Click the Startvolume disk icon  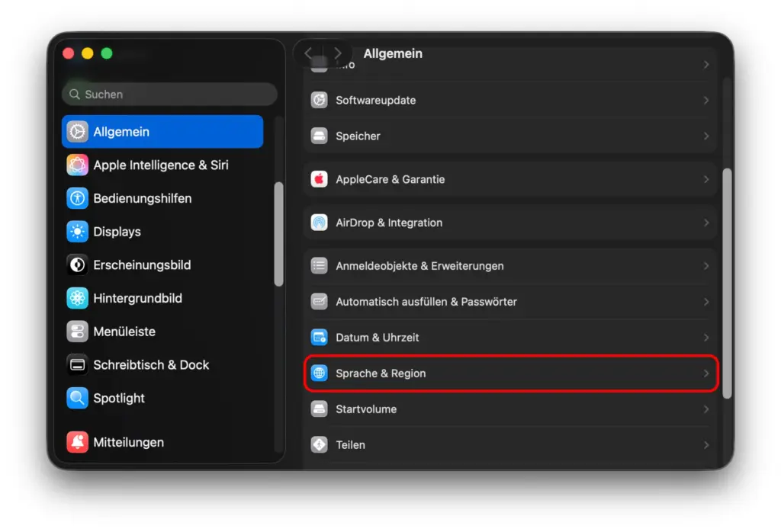point(320,409)
